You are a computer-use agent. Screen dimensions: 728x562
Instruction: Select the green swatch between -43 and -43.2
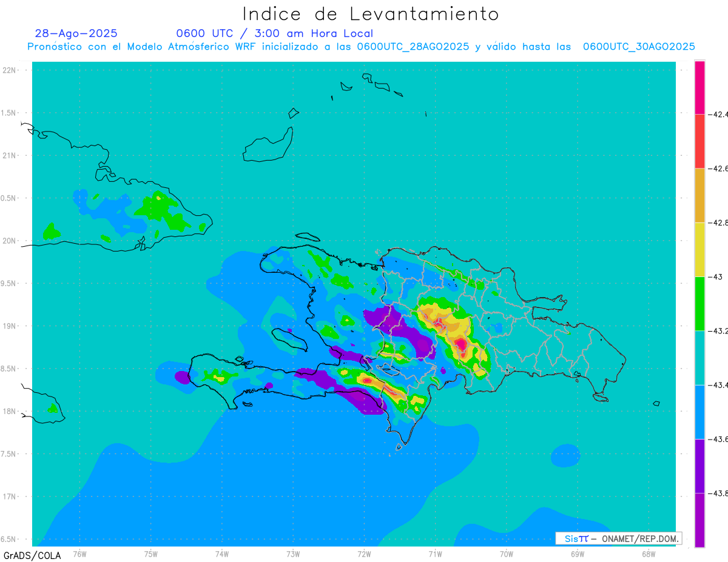point(699,304)
